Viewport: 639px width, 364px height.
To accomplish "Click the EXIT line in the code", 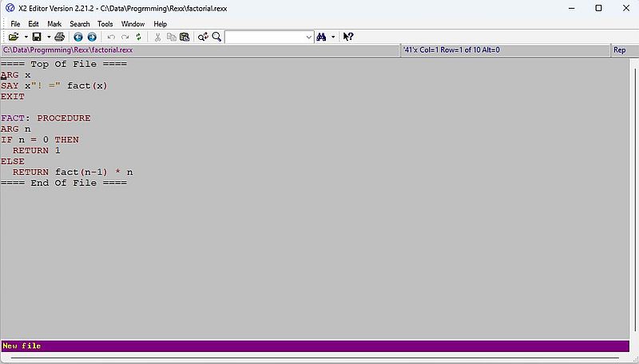I will click(x=13, y=97).
